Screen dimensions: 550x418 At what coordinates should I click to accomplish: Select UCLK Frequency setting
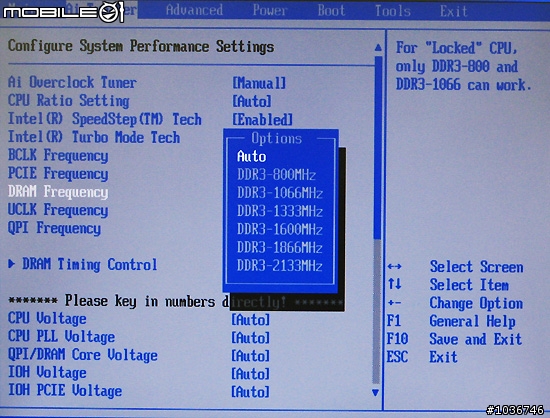click(x=58, y=210)
